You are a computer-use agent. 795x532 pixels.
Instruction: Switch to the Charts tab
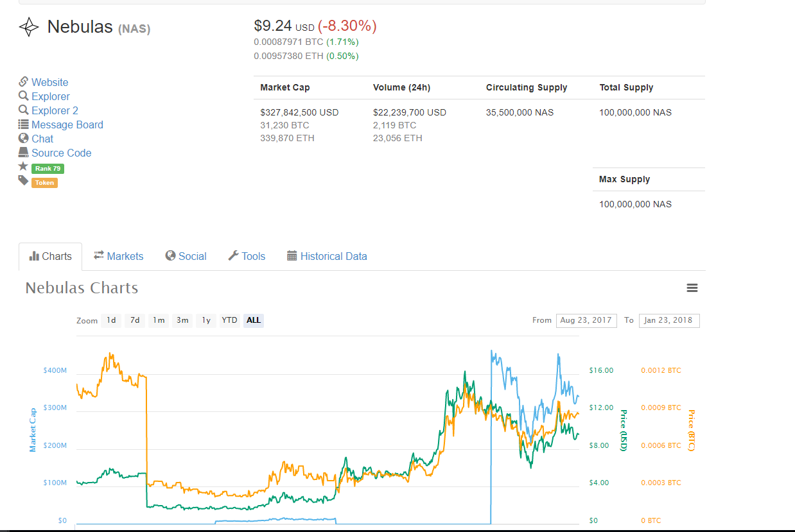point(50,257)
